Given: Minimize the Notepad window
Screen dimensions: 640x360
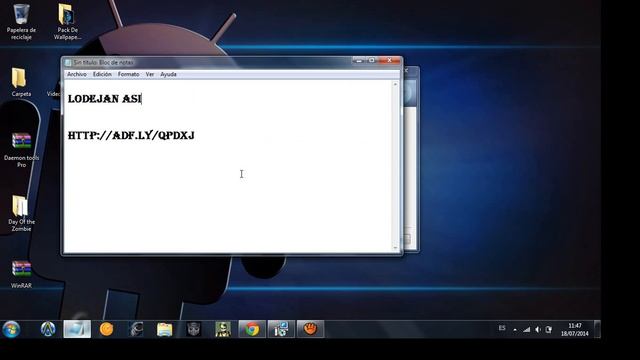Looking at the screenshot, I should (359, 60).
